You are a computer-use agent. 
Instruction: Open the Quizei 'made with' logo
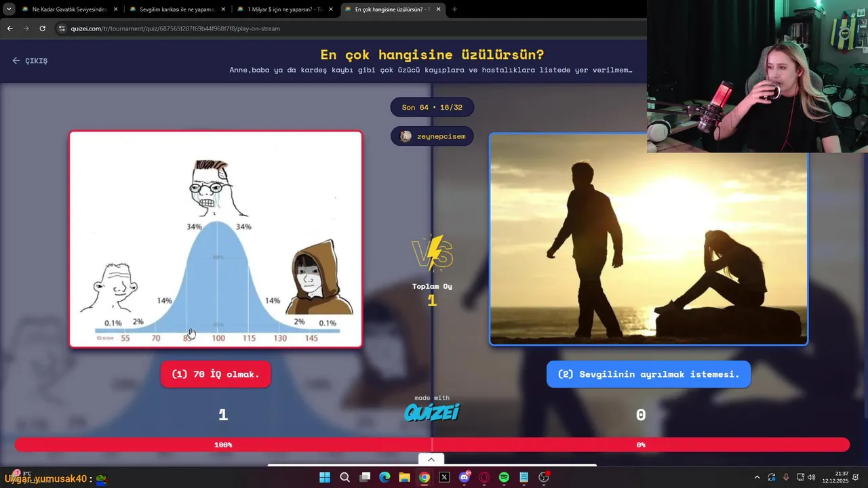(x=432, y=407)
